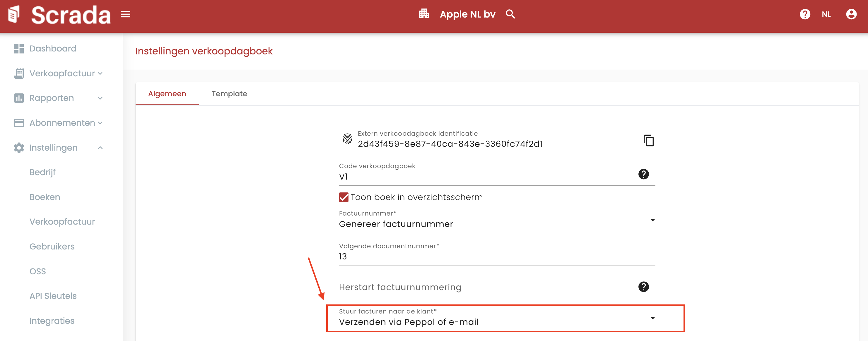Open Stuur facturen naar de klant dropdown
The width and height of the screenshot is (868, 341).
[x=497, y=321]
